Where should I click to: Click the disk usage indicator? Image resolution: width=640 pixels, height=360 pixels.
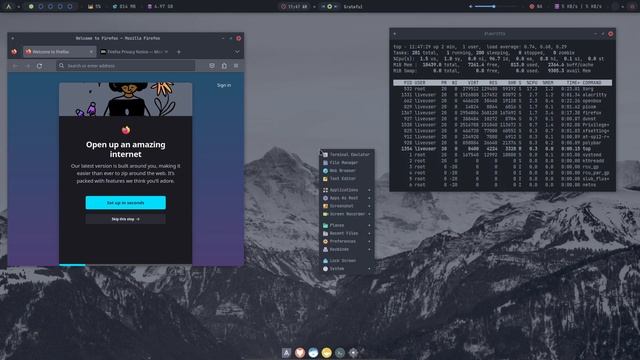click(160, 7)
